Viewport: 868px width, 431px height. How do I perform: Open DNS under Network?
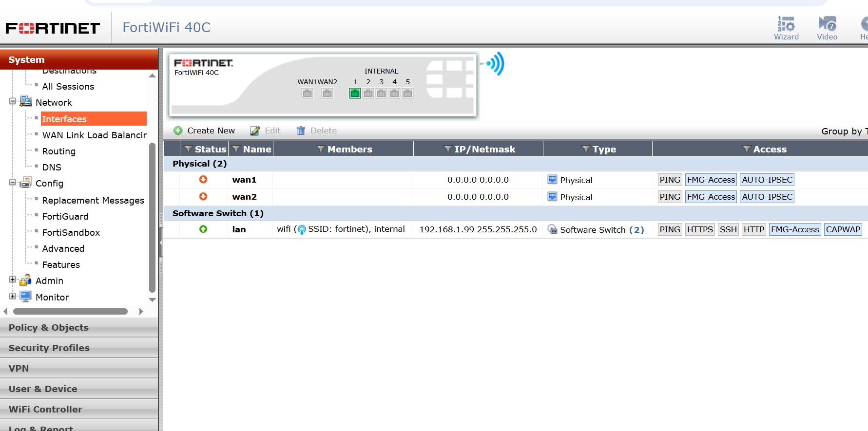click(52, 167)
